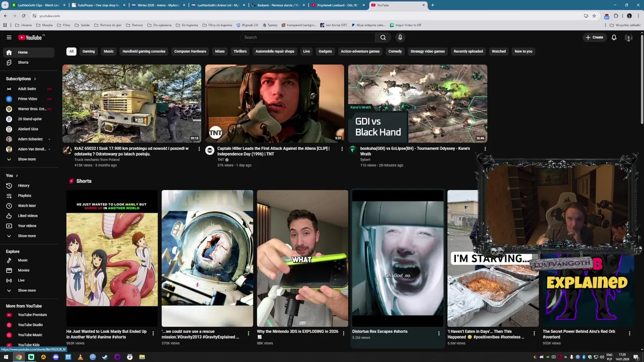
Task: Open options for Nintendo 3DS short
Action: [x=344, y=333]
